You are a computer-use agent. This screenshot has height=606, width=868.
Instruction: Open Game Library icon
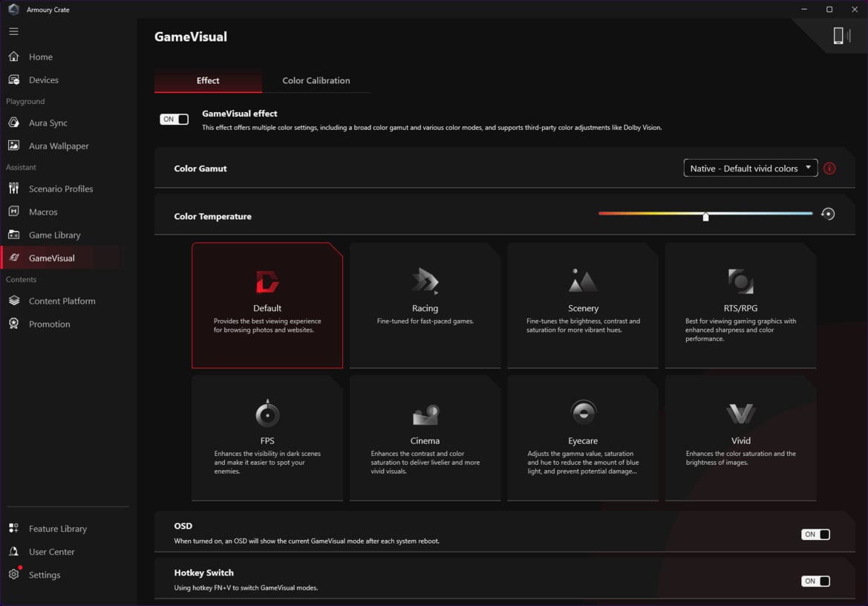(x=14, y=235)
